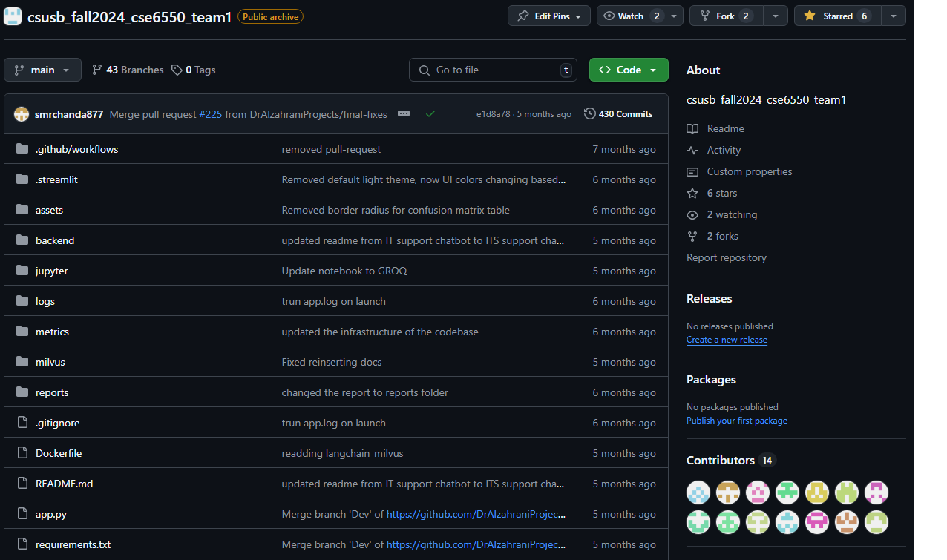Click the first contributor avatar
947x560 pixels.
click(x=698, y=492)
